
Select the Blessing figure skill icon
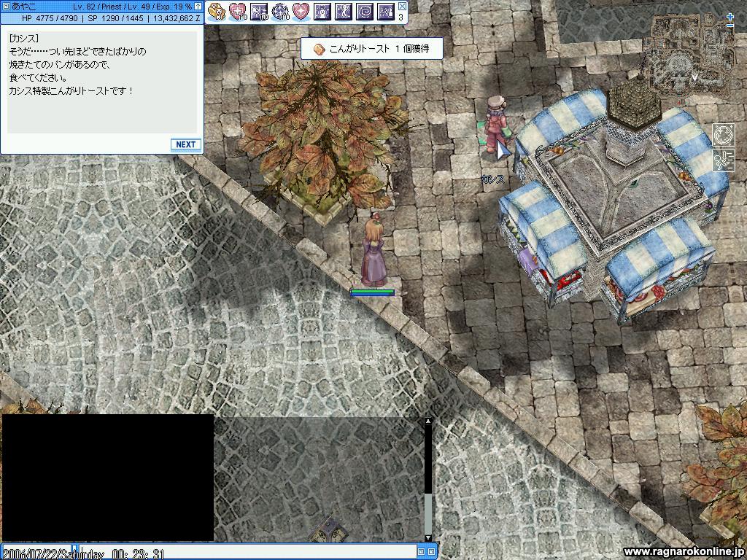322,12
